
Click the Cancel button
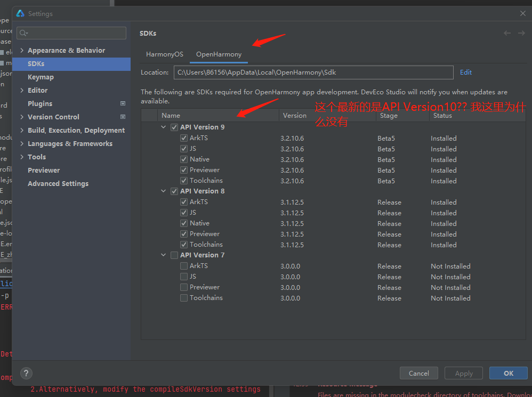pos(418,373)
